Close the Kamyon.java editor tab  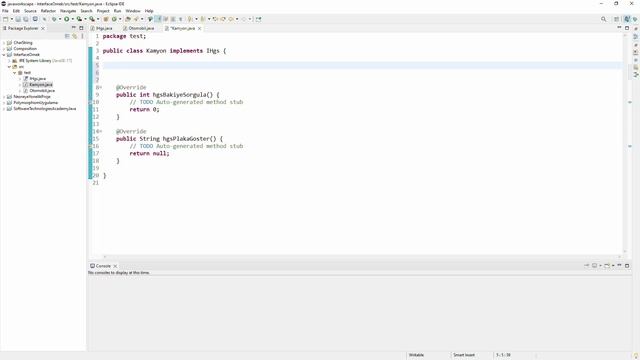[x=200, y=28]
